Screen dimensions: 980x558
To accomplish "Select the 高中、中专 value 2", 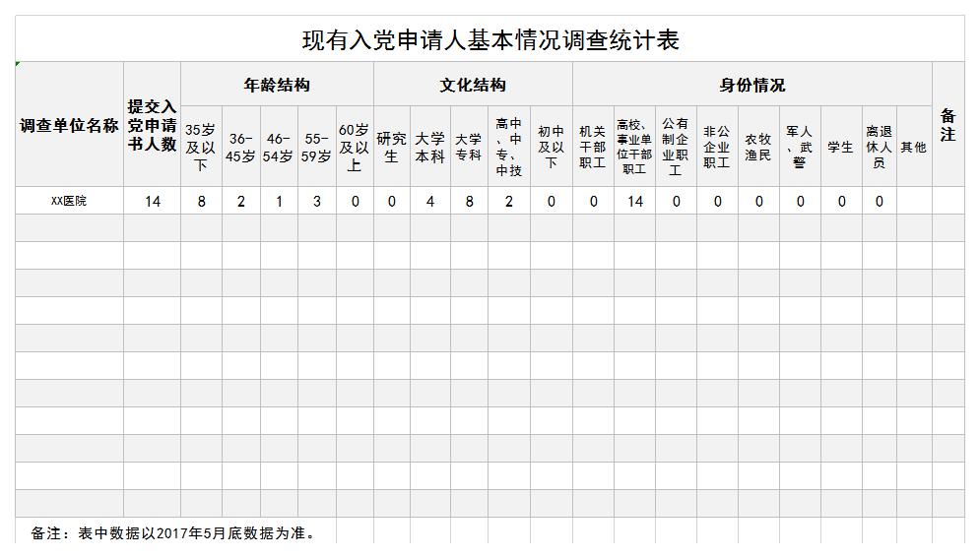I will coord(509,201).
